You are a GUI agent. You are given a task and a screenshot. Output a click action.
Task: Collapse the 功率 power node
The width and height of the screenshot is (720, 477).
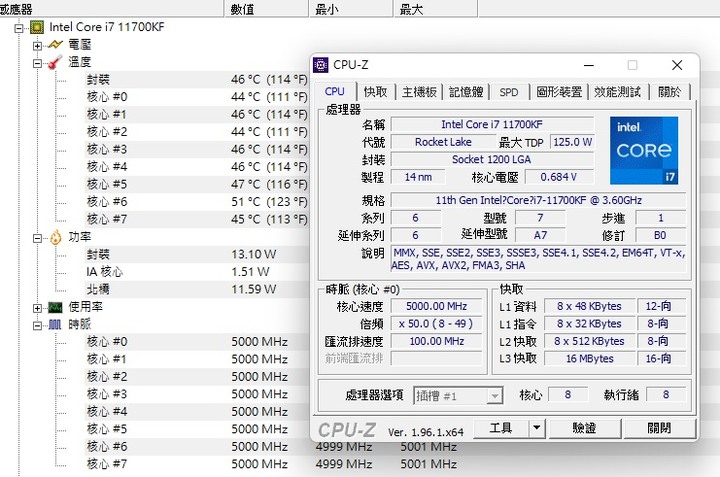point(37,238)
